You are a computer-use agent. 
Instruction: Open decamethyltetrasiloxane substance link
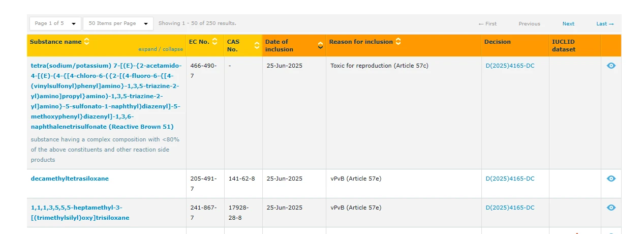click(x=70, y=179)
